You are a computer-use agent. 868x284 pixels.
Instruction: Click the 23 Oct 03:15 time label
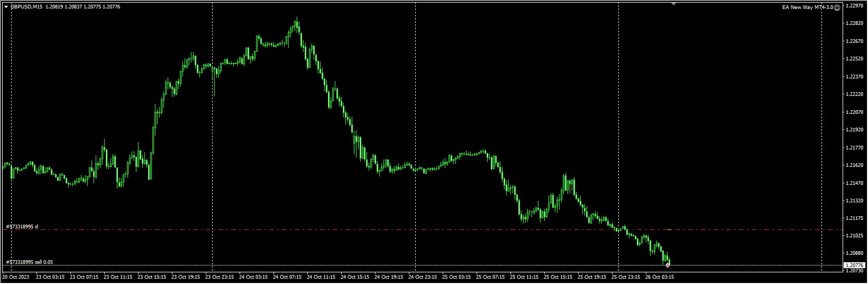click(50, 277)
